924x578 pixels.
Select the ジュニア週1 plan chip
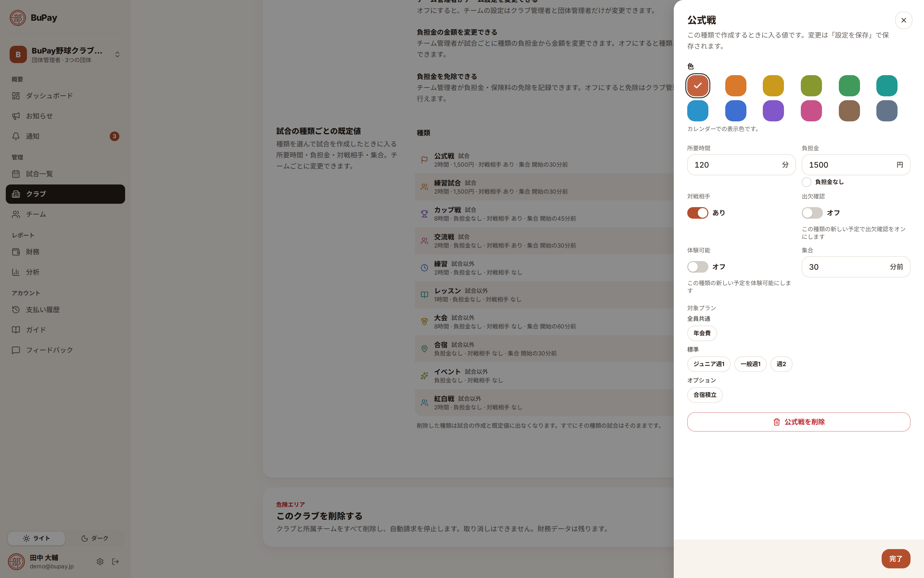pos(709,364)
